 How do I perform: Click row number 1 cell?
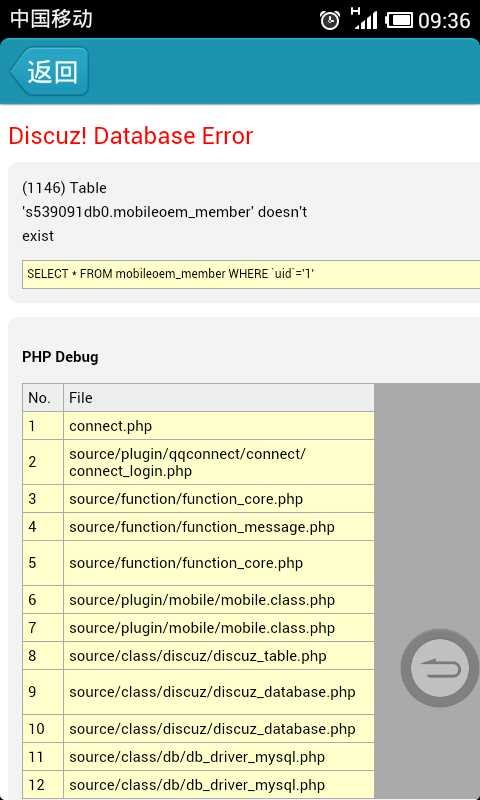point(43,426)
